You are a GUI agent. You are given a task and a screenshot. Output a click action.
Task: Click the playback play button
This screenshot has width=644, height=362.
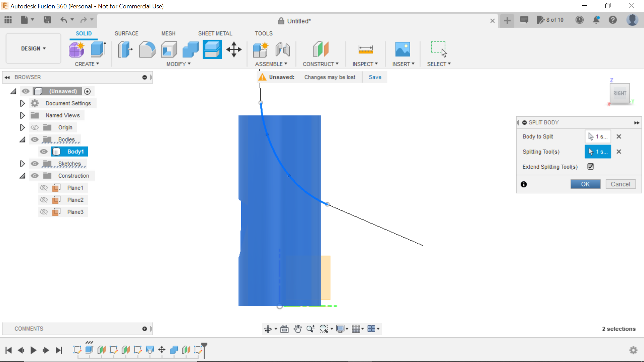point(33,350)
